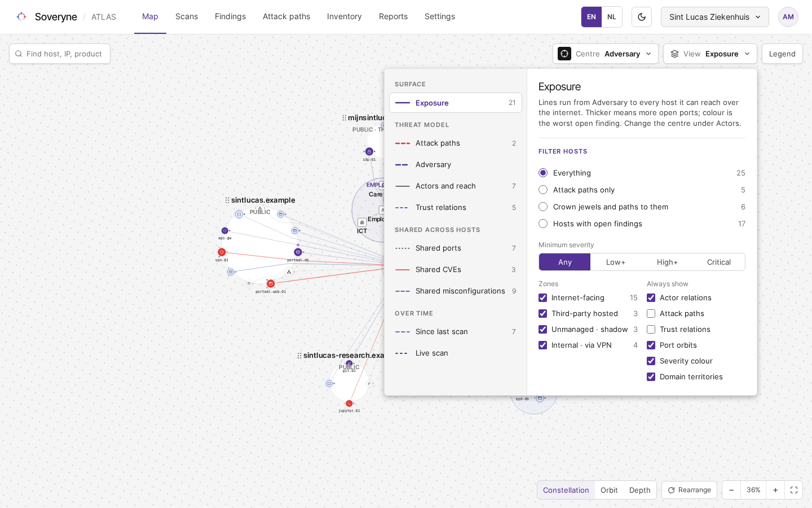Viewport: 812px width, 508px height.
Task: Uncheck the Internet-facing zone checkbox
Action: 543,298
